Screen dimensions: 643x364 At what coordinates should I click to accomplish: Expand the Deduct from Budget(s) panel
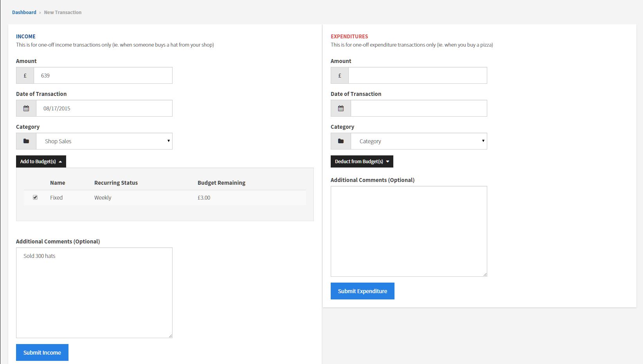pyautogui.click(x=362, y=162)
